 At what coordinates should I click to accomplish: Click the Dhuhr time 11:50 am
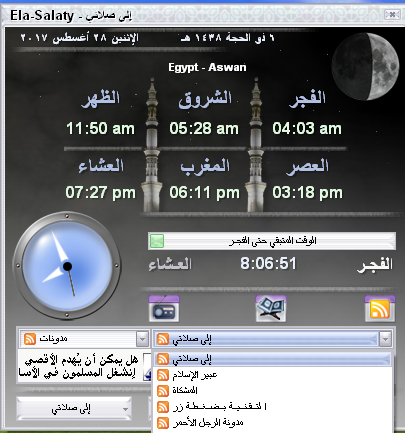[x=100, y=129]
